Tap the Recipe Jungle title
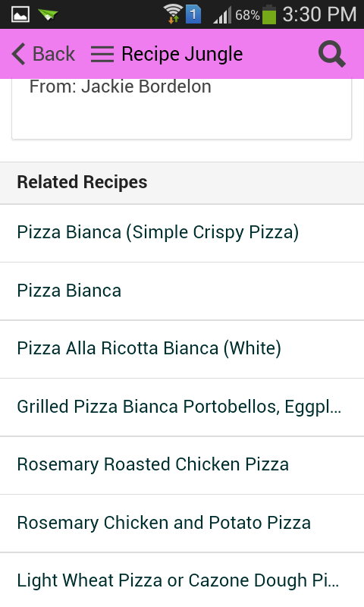The image size is (364, 607). 182,54
